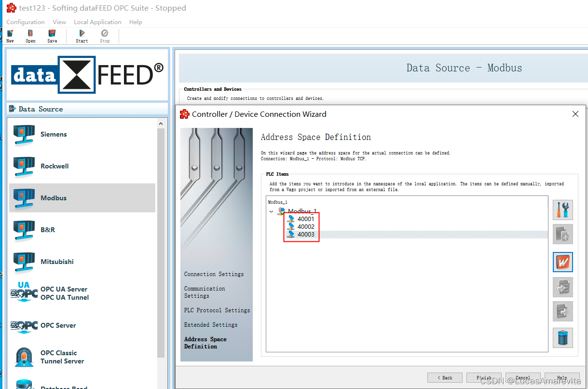Click the tools (screwdriver and wrench) properties icon
Viewport: 588px width, 389px height.
pyautogui.click(x=562, y=210)
